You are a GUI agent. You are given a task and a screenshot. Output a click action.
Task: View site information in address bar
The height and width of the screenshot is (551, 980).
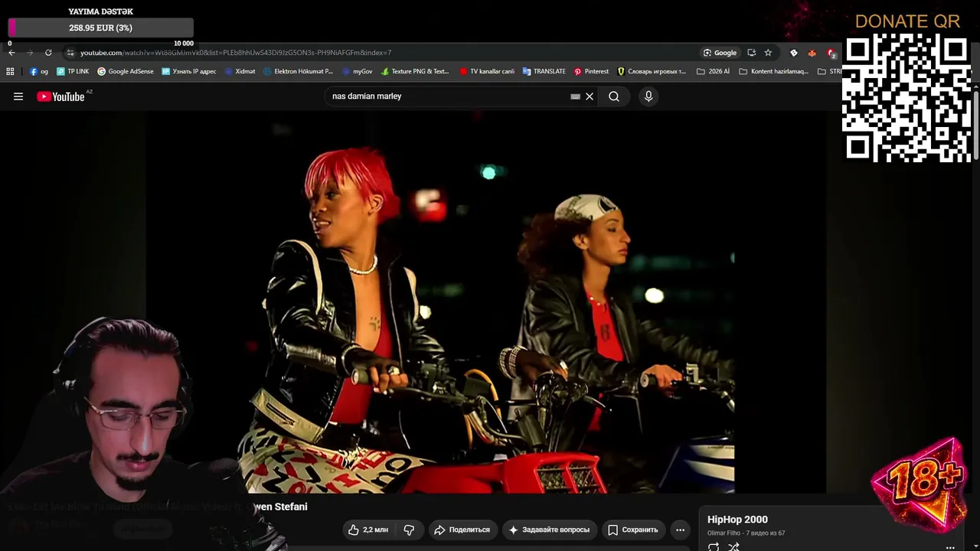70,53
